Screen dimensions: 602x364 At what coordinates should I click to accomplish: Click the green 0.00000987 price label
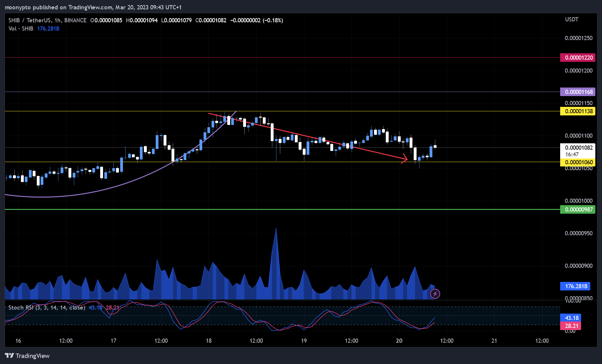tap(578, 210)
